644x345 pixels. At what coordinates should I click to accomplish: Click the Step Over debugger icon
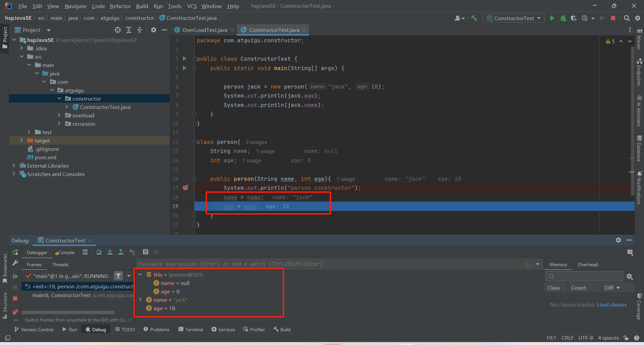(x=99, y=252)
